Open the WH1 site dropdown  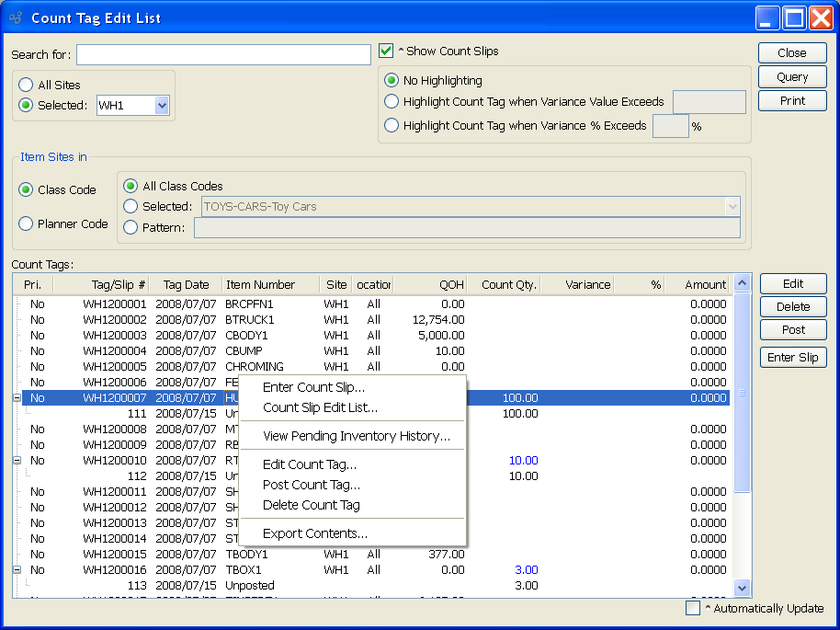[x=162, y=106]
